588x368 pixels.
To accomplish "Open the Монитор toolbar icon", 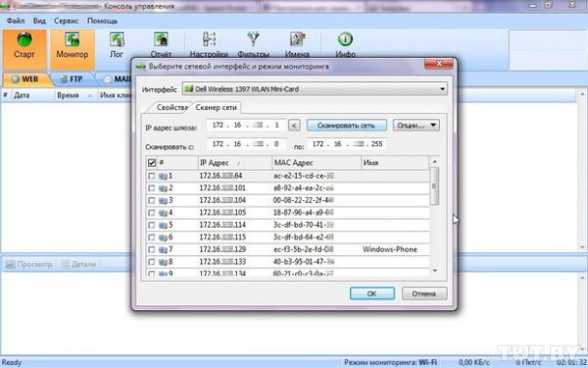I will (x=72, y=40).
